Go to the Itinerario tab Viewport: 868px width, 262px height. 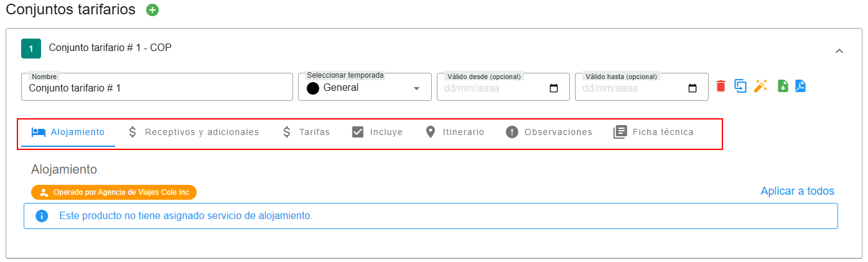(454, 132)
